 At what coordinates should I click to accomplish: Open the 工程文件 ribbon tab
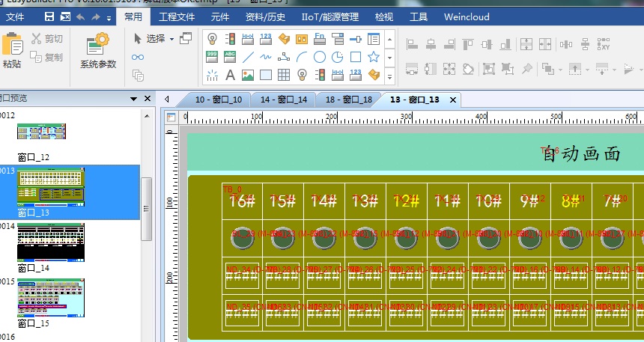coord(177,16)
